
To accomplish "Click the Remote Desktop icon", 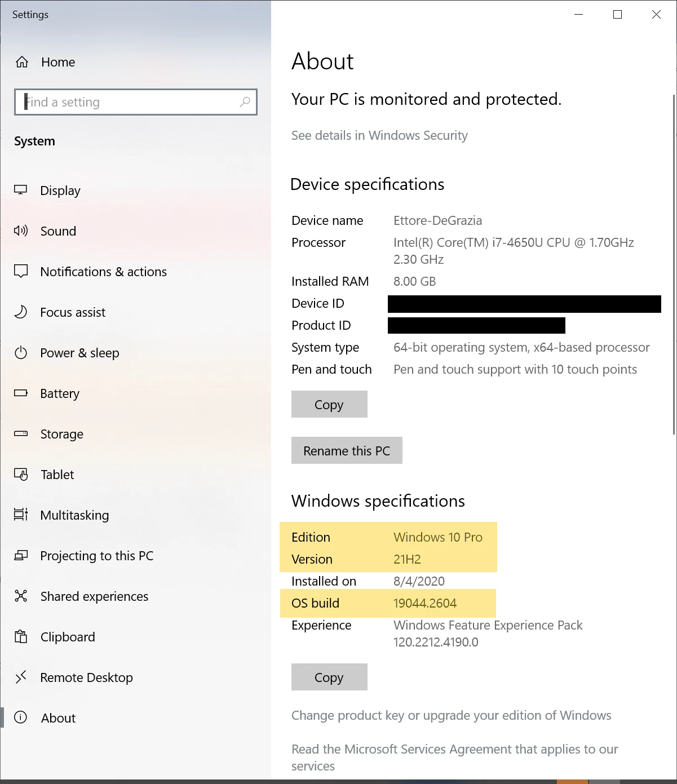I will [21, 677].
